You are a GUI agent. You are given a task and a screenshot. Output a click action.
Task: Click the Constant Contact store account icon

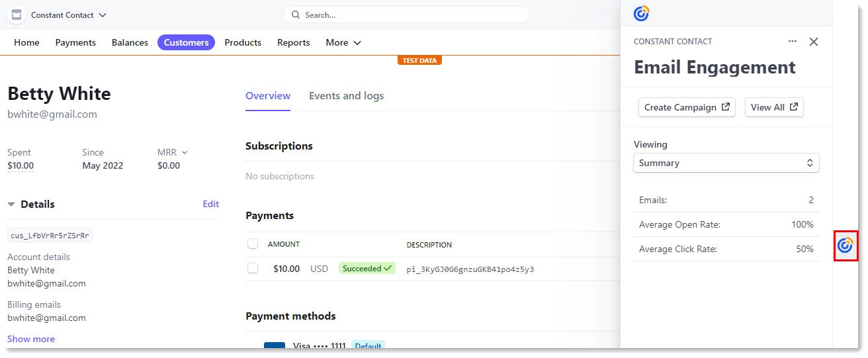[x=17, y=15]
